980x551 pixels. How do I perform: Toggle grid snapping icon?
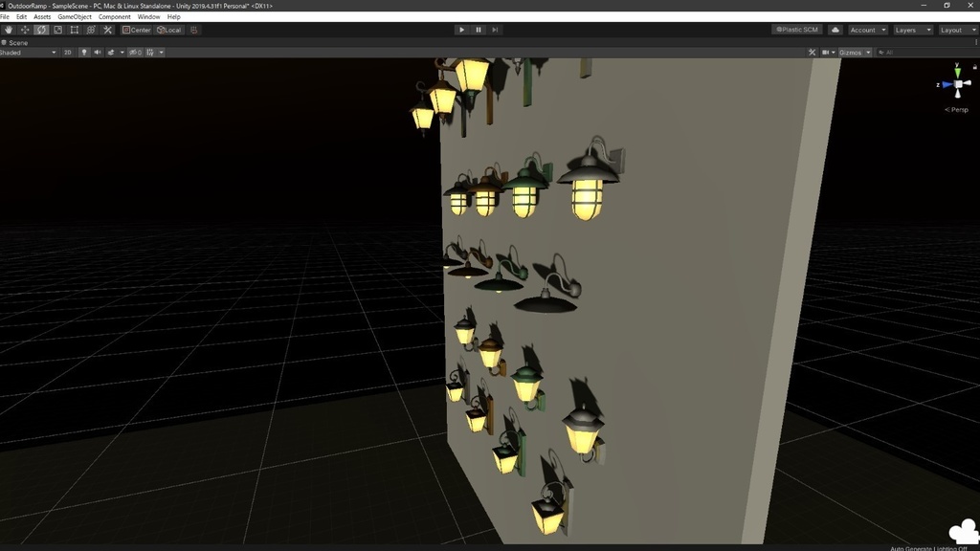click(x=193, y=30)
